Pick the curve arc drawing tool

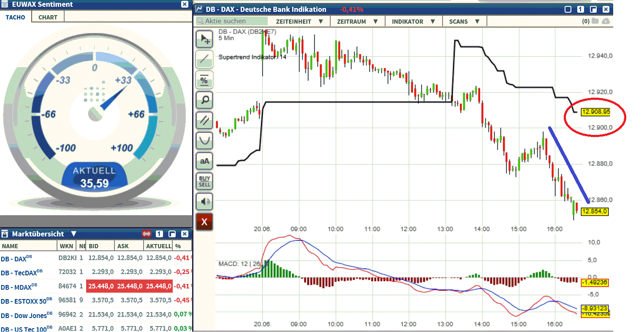coord(204,140)
